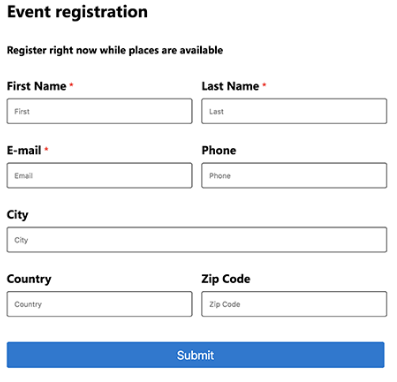This screenshot has width=397, height=382.
Task: Click the Last Name input field
Action: tap(294, 111)
